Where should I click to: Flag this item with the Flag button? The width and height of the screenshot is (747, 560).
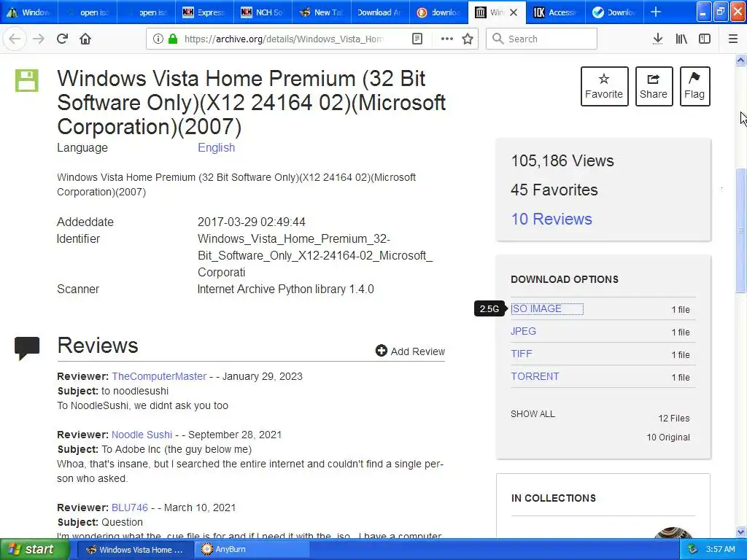(694, 86)
